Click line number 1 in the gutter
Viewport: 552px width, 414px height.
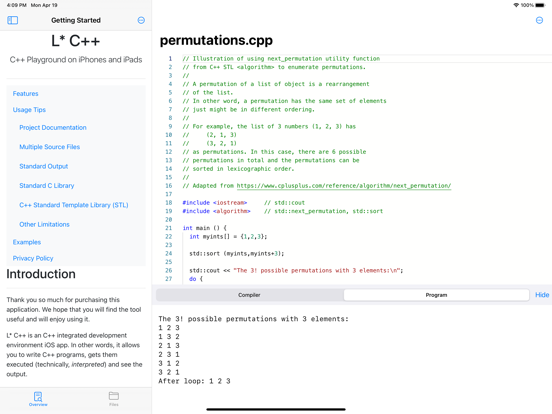[x=170, y=58]
